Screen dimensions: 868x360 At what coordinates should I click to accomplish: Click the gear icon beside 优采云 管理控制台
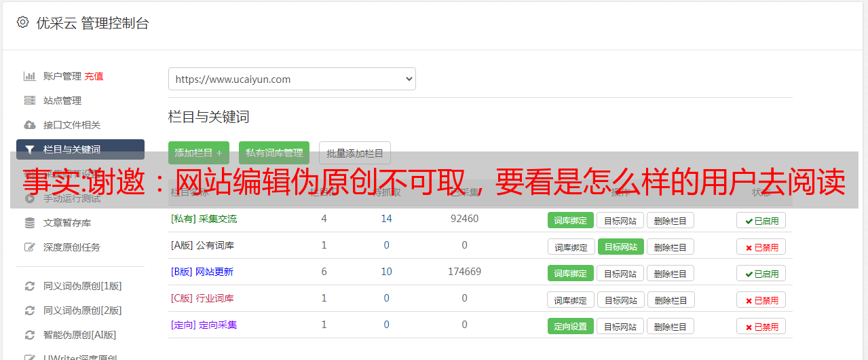pos(22,22)
